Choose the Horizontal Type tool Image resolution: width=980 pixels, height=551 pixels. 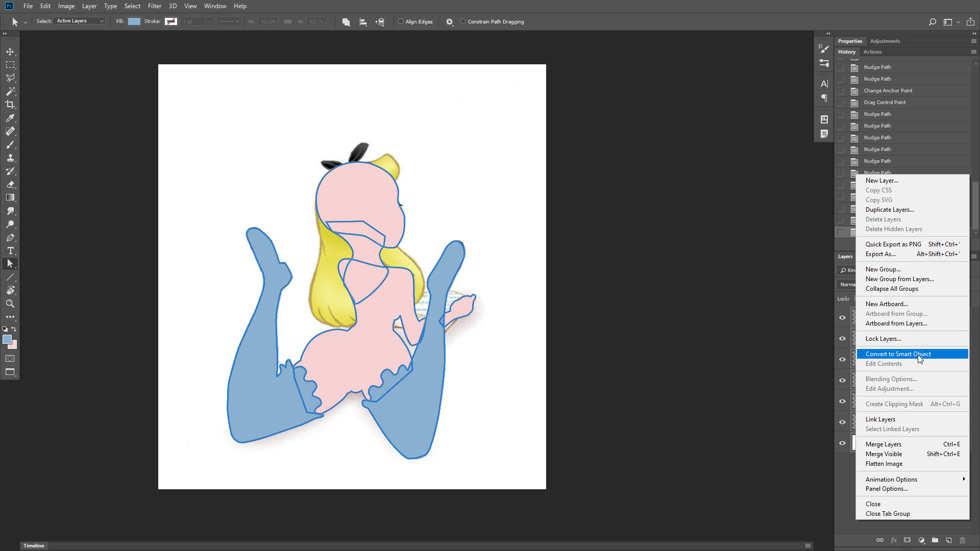(x=10, y=251)
